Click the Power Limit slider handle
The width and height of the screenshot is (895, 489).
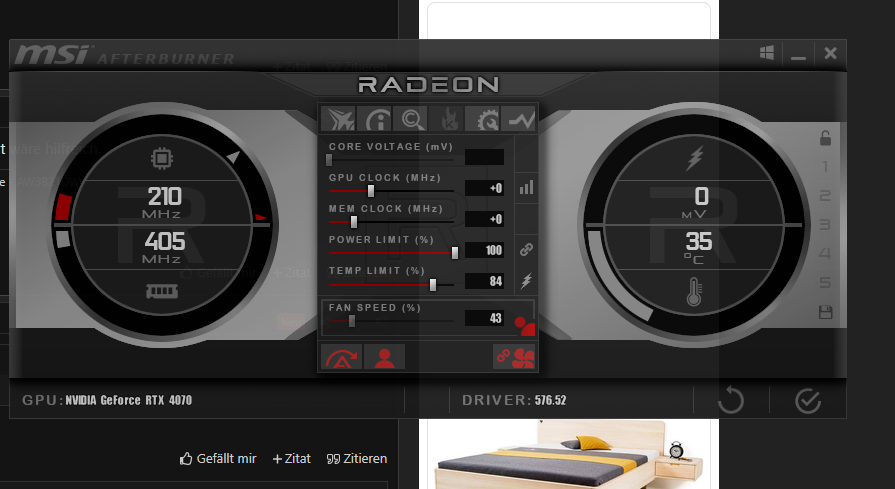point(455,253)
